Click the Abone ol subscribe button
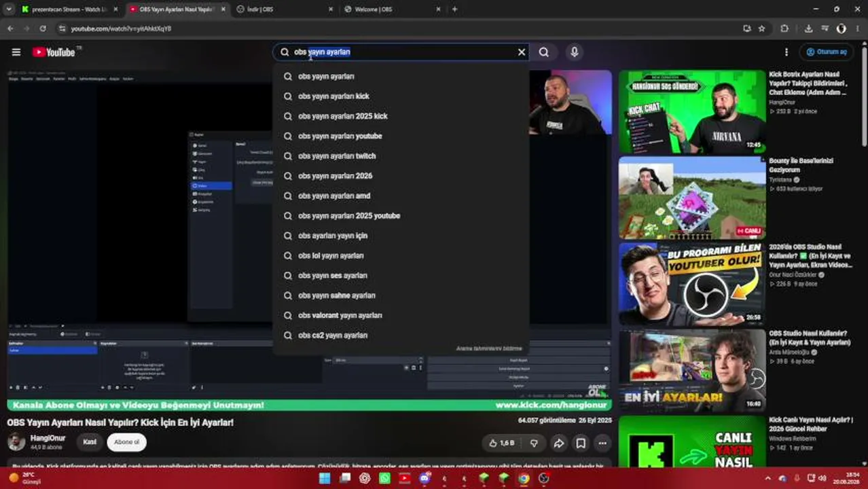The image size is (868, 489). [x=126, y=442]
